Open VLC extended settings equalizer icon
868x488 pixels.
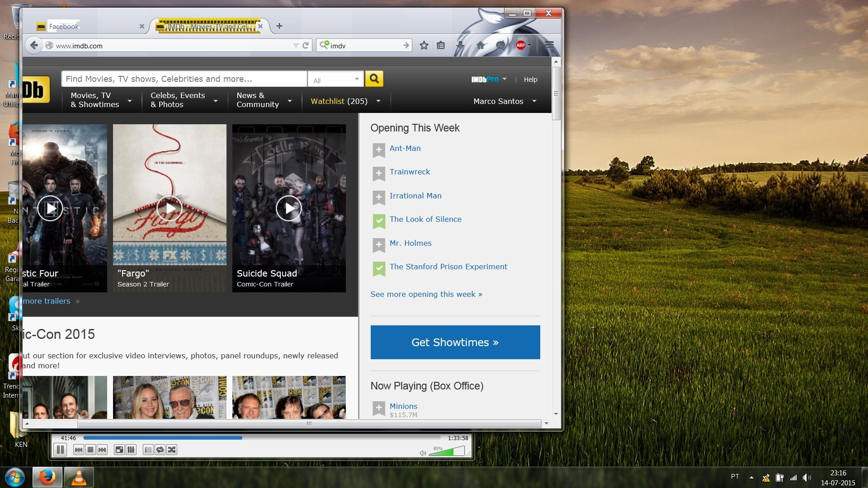[131, 450]
